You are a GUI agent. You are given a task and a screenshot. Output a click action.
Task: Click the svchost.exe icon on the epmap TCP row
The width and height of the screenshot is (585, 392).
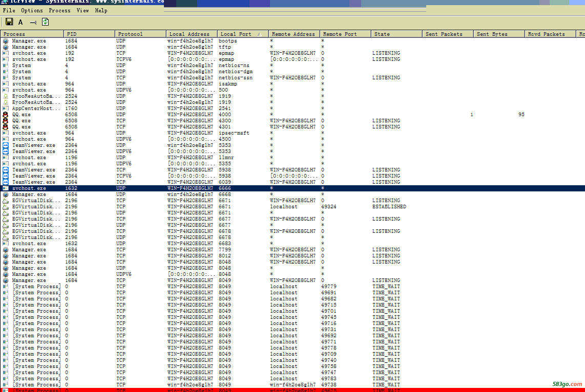tap(6, 53)
